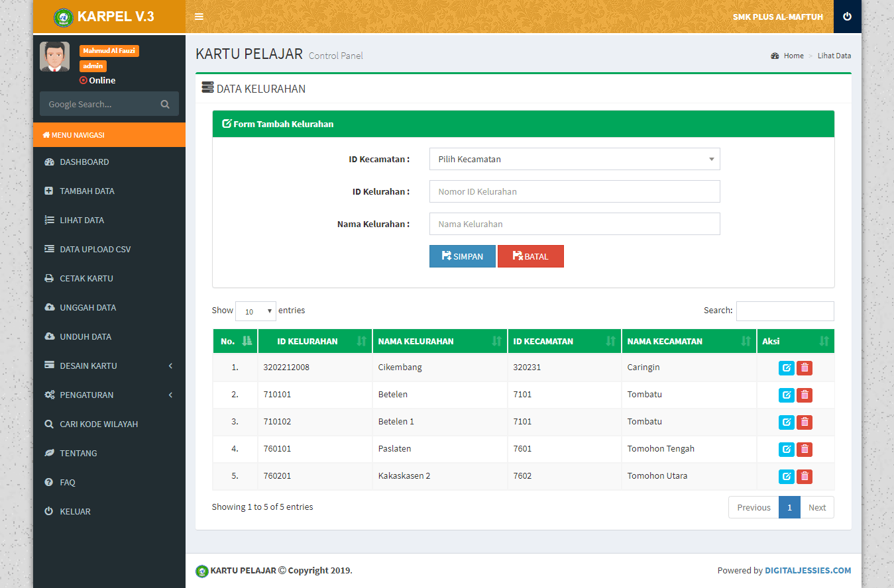Click trash icon for Betelen 1 row
The height and width of the screenshot is (588, 894).
click(805, 422)
